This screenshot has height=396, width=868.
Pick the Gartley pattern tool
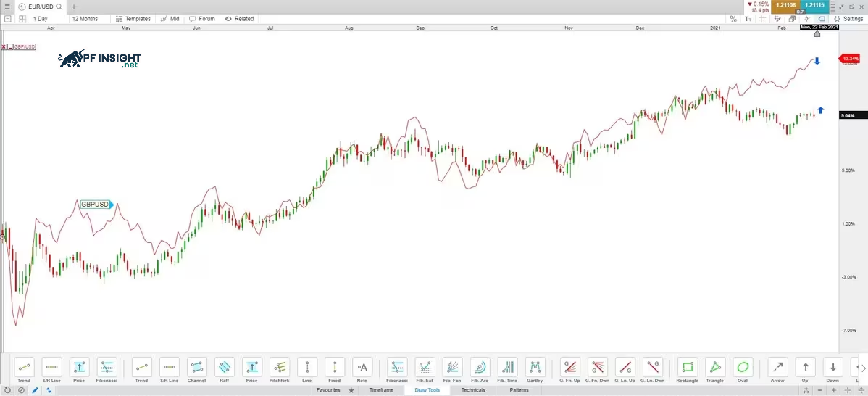pyautogui.click(x=535, y=368)
